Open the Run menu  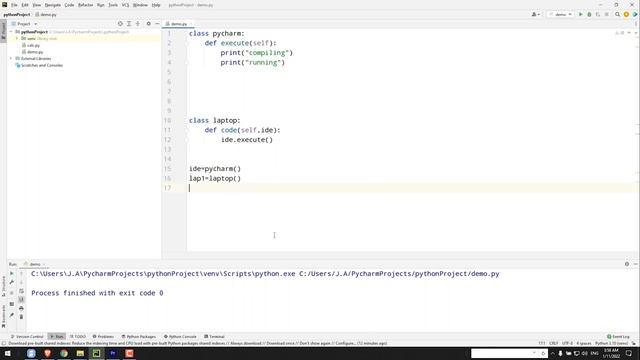(x=100, y=5)
